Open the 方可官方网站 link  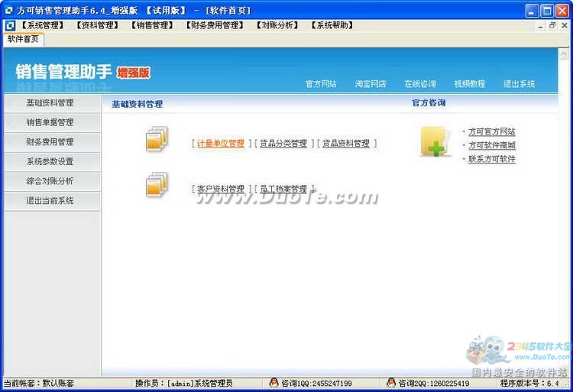[x=492, y=131]
